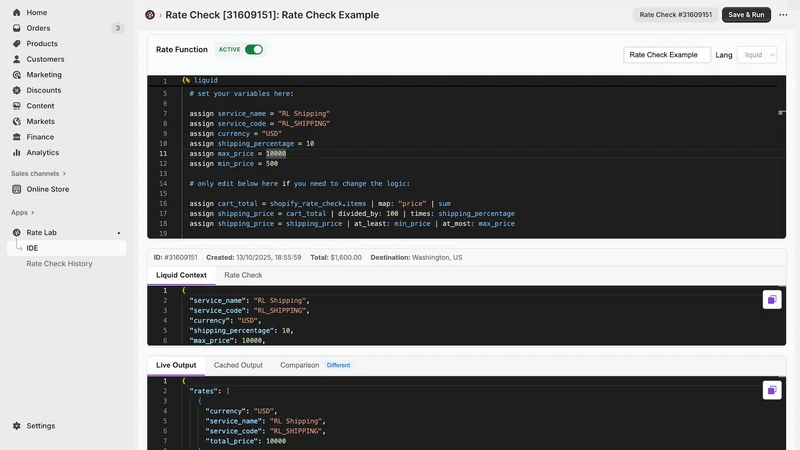The width and height of the screenshot is (800, 450).
Task: Click the pin dot next to Rate Lab
Action: (119, 233)
